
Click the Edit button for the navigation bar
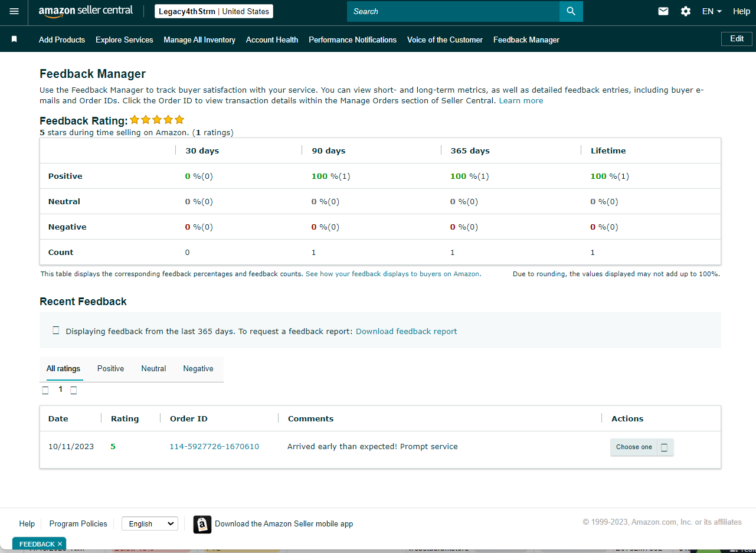point(737,39)
